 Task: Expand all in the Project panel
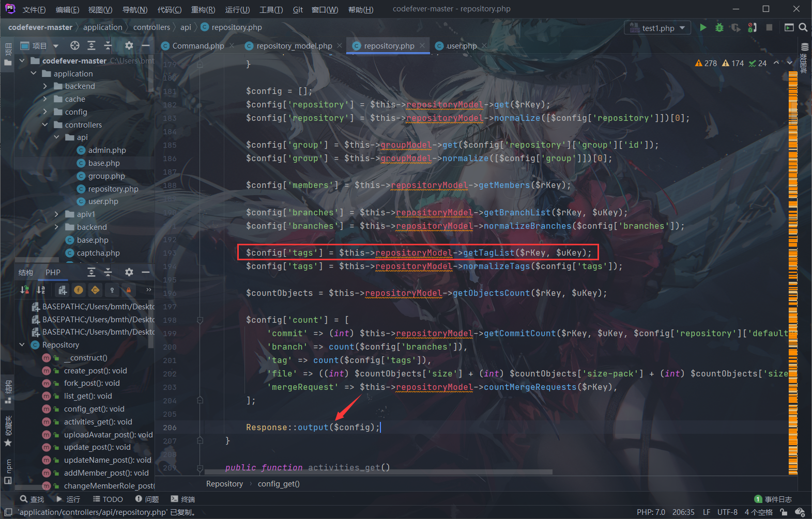(x=91, y=45)
